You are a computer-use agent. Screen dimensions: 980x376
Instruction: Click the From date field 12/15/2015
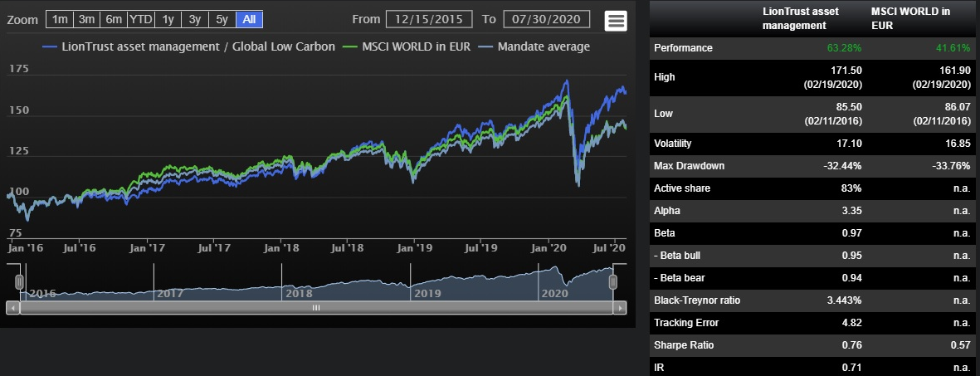coord(429,19)
